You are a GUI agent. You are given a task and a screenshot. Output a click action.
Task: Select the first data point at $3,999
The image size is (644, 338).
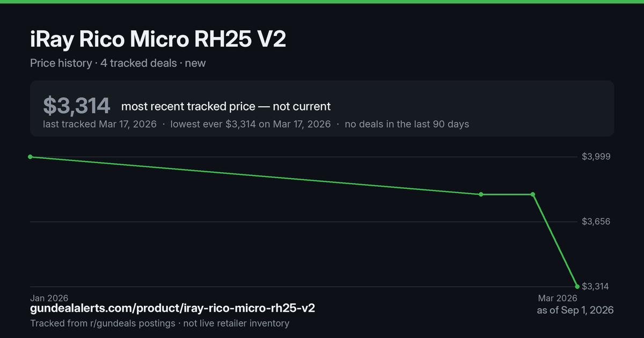click(30, 157)
